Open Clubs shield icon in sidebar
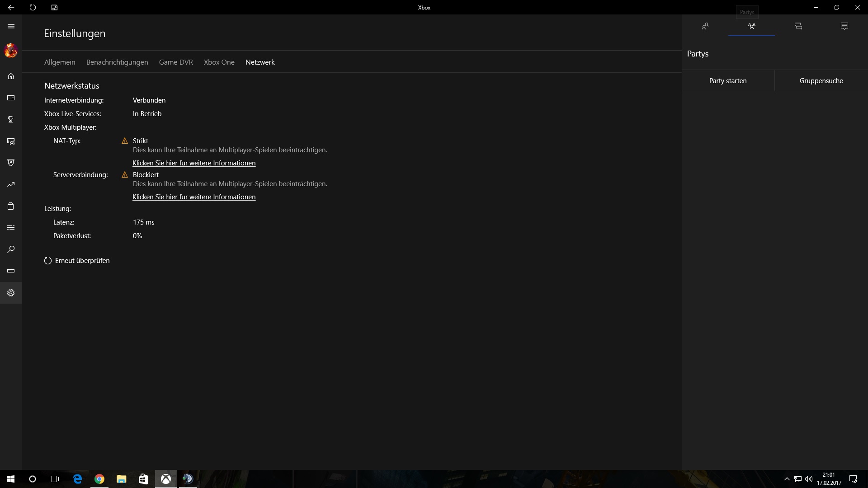 11,163
